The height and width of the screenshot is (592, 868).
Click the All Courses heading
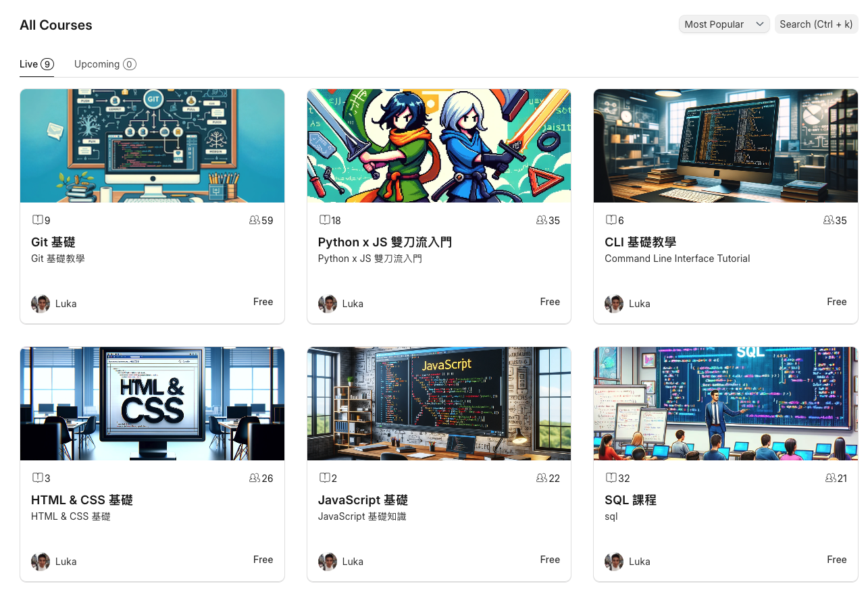coord(56,25)
